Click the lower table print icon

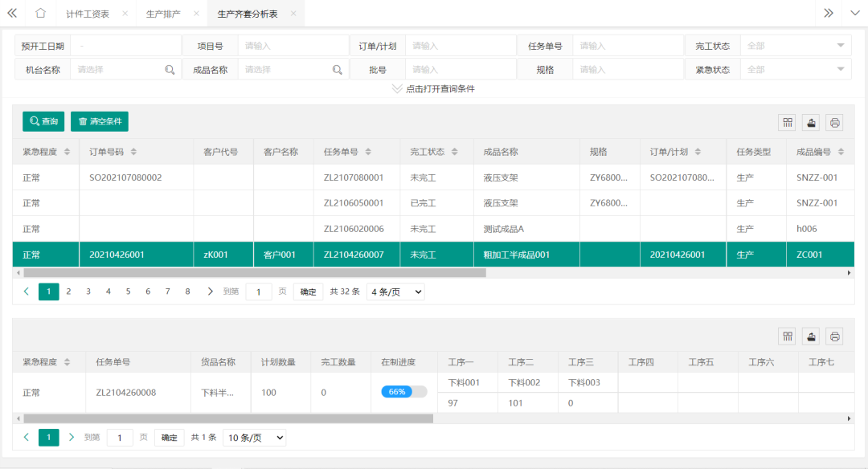[x=834, y=336]
